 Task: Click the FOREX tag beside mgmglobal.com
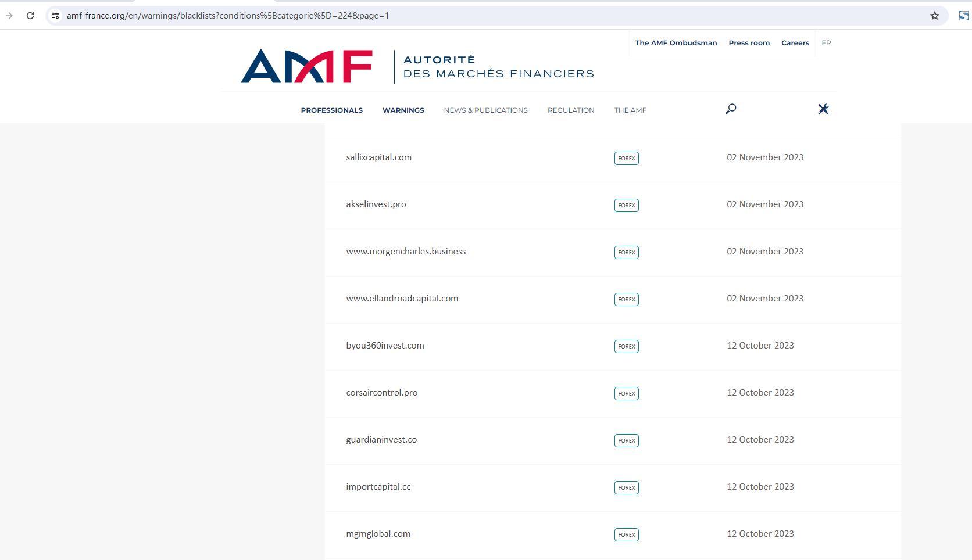[626, 534]
